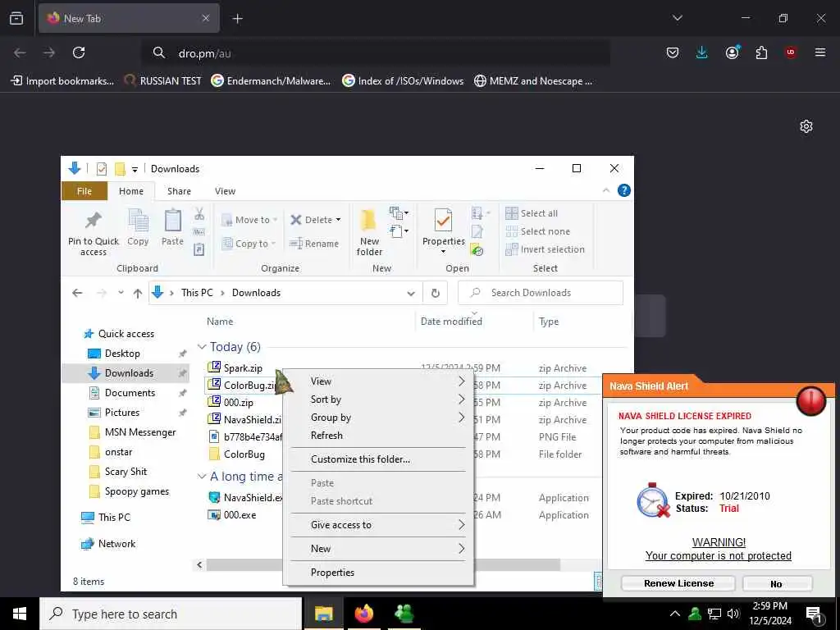Click the volume icon in system tray

(x=733, y=614)
